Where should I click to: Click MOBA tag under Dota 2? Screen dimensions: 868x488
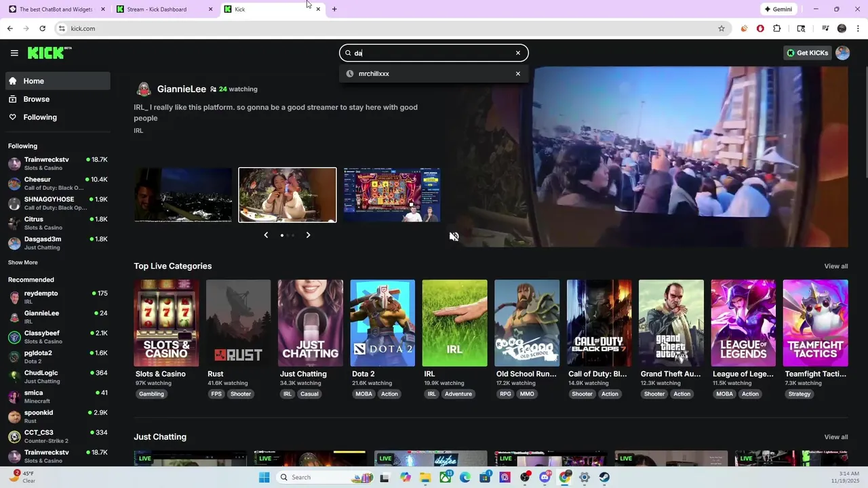pyautogui.click(x=363, y=394)
